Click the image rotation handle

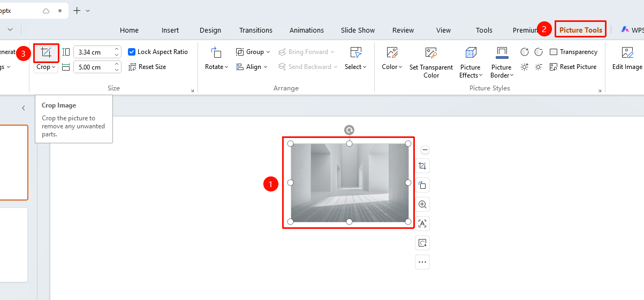click(349, 130)
